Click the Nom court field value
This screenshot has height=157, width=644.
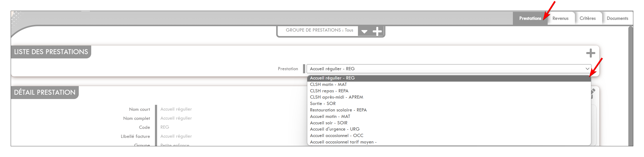[176, 109]
